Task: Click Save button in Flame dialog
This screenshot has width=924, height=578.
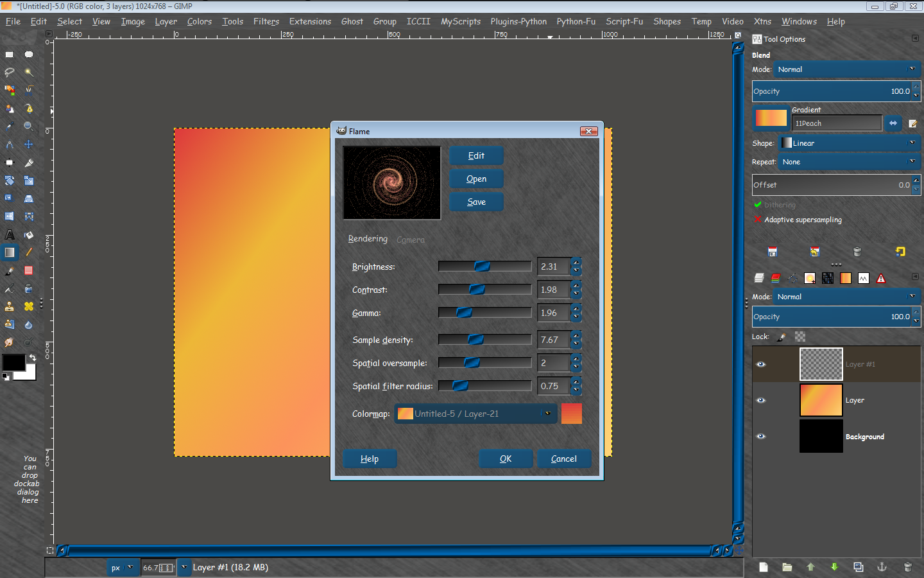Action: (x=476, y=202)
